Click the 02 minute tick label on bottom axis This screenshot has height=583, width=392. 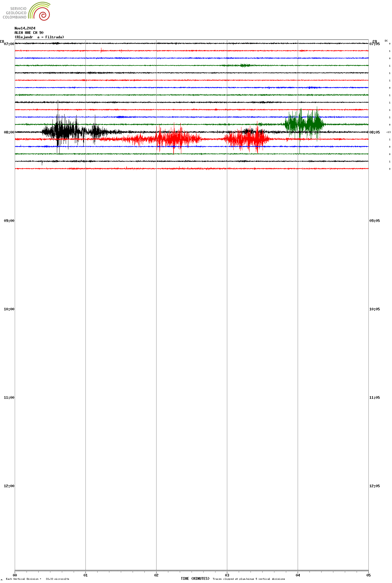click(156, 575)
